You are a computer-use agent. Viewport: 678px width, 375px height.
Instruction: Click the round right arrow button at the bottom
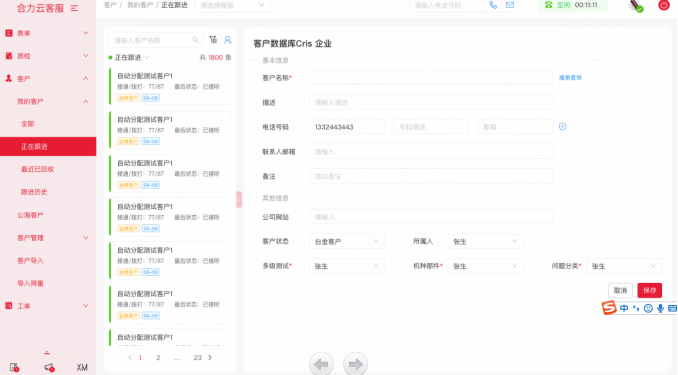click(x=355, y=364)
